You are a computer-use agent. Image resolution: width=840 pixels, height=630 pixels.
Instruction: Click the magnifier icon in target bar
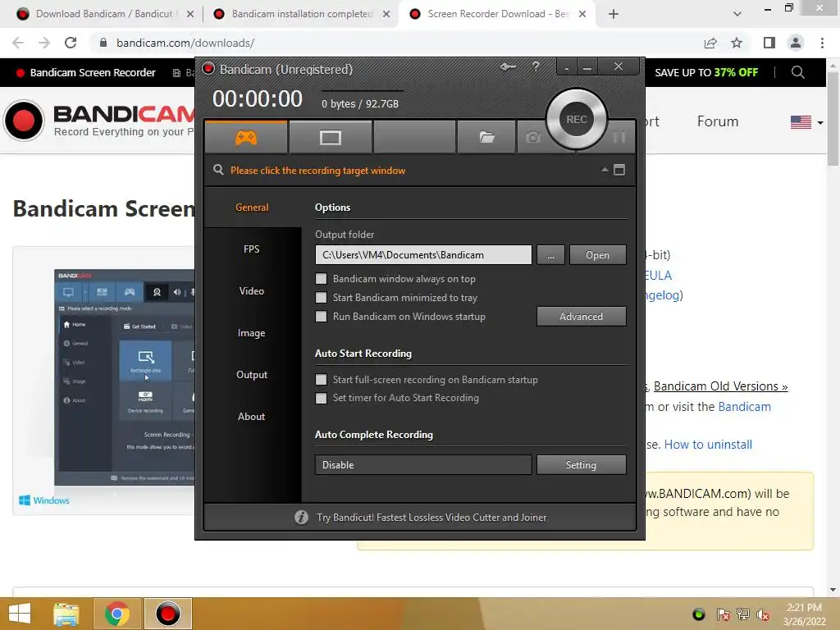coord(218,170)
